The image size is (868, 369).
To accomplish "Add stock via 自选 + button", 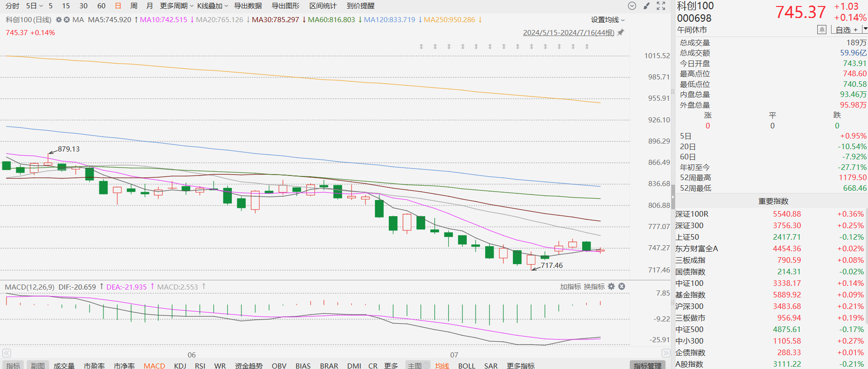I will (846, 30).
